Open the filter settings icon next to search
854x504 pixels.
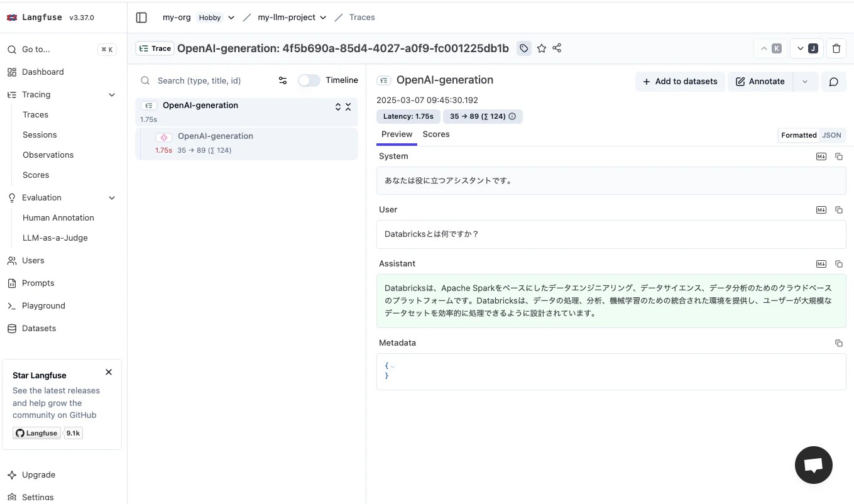pyautogui.click(x=283, y=80)
